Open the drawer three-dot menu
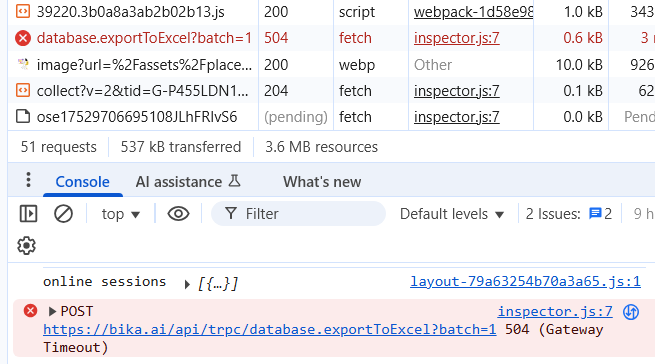This screenshot has height=364, width=655. tap(28, 180)
